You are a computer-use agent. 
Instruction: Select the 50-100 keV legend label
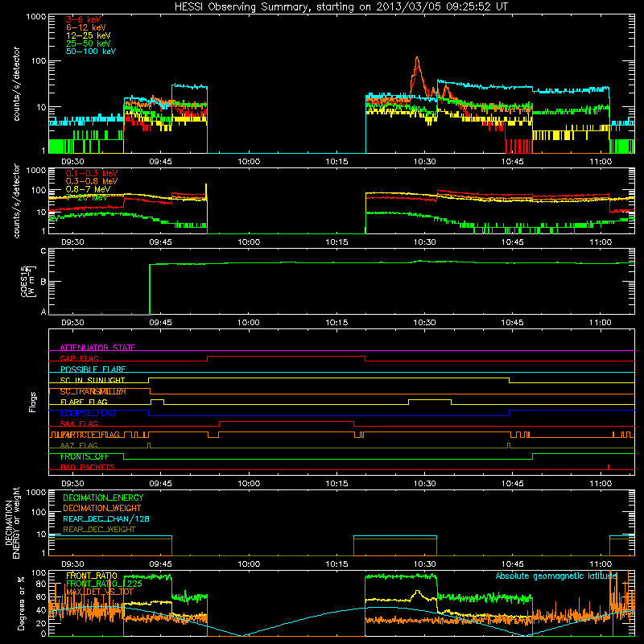click(91, 52)
